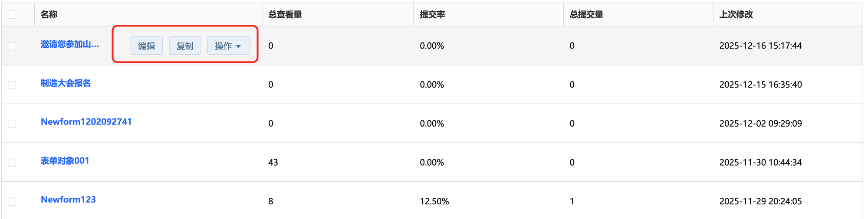The width and height of the screenshot is (868, 219).
Task: Open the Newform123 form link
Action: (69, 199)
